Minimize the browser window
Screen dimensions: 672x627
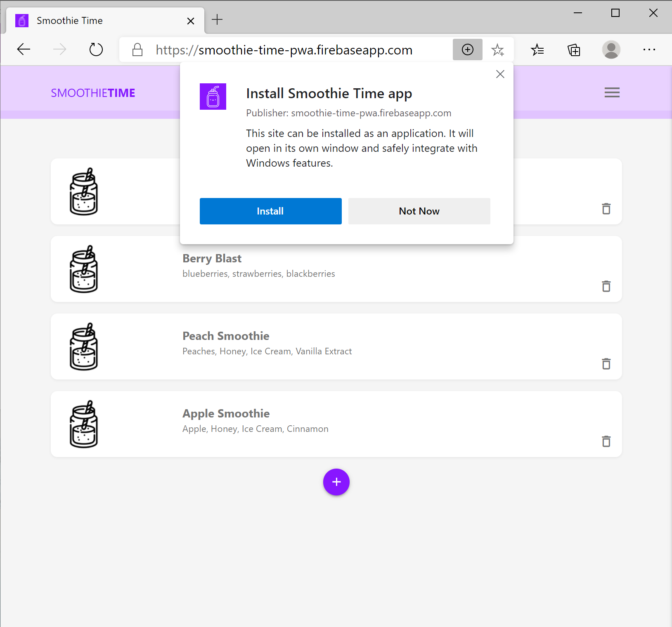click(x=578, y=13)
